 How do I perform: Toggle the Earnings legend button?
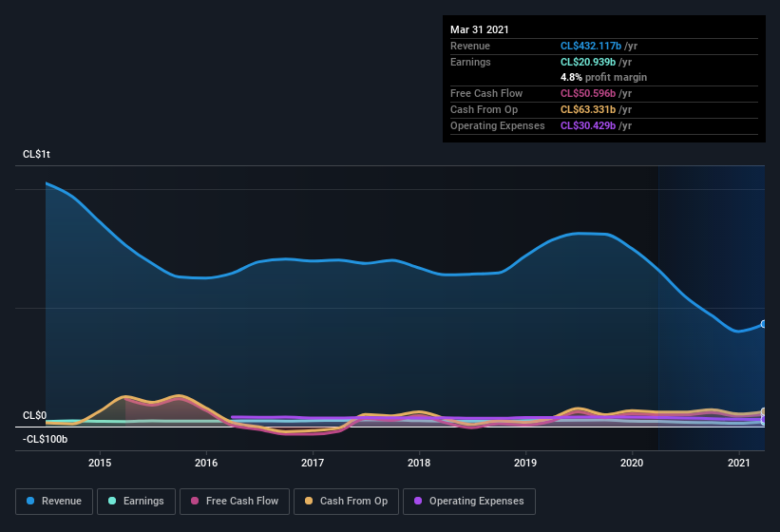136,502
